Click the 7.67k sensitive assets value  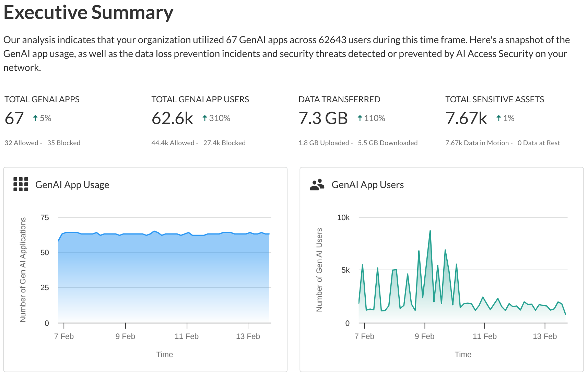[466, 118]
